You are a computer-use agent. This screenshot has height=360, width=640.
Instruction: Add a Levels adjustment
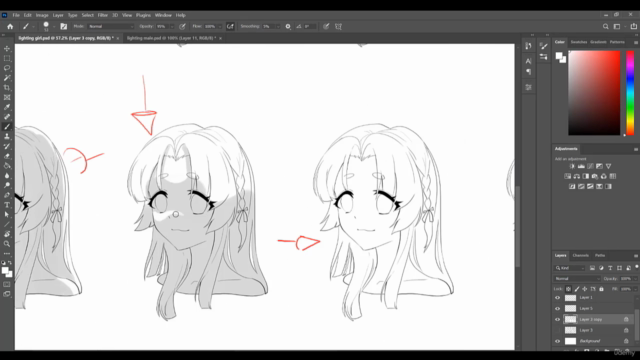click(581, 167)
